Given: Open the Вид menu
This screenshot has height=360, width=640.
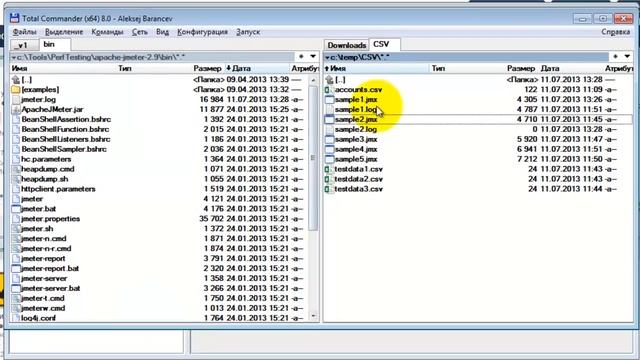Looking at the screenshot, I should [x=162, y=32].
